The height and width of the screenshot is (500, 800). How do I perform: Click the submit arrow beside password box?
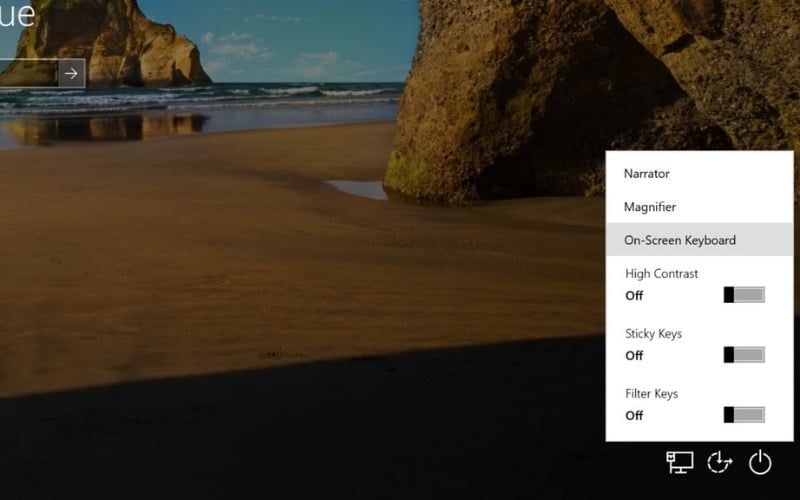pyautogui.click(x=71, y=73)
